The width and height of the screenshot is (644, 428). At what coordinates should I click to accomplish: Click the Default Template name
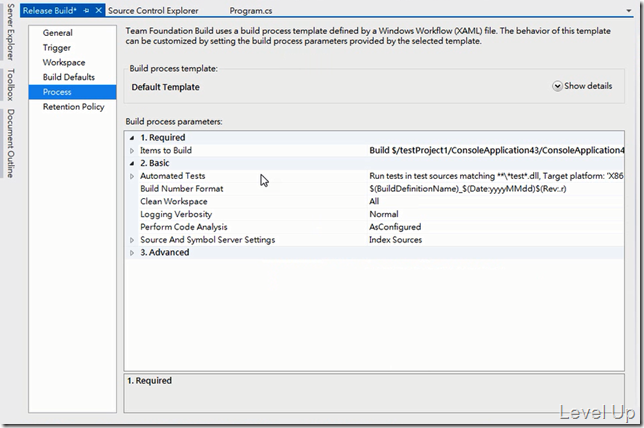(166, 87)
